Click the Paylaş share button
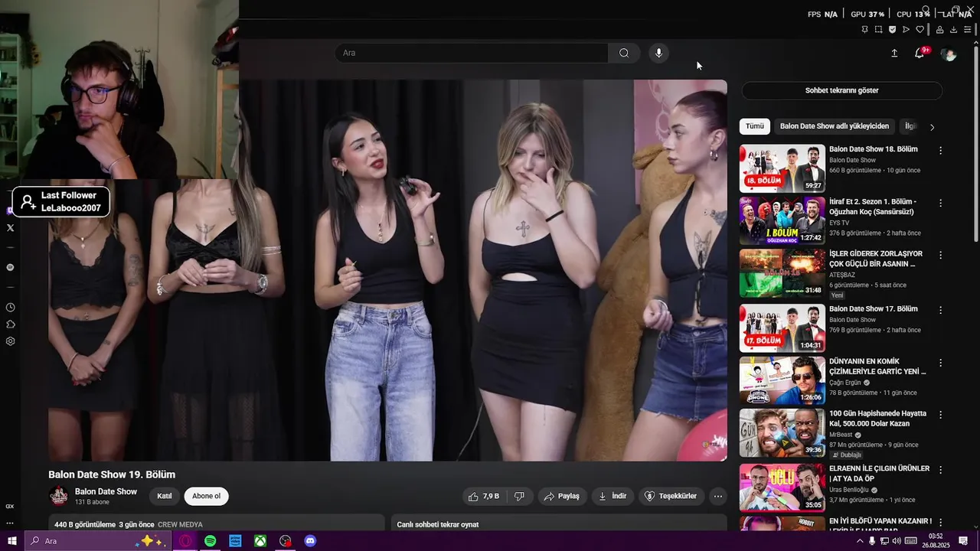This screenshot has height=551, width=980. point(562,496)
